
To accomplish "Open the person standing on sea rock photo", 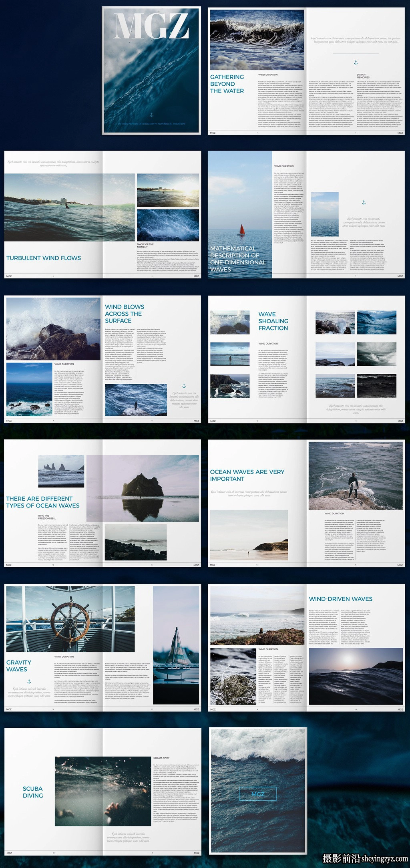I will coord(136,400).
